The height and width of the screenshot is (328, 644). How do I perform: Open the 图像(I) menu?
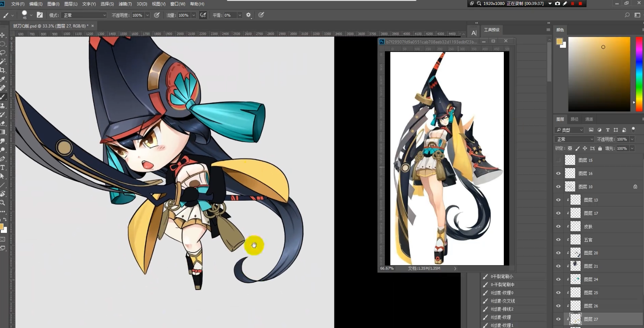coord(53,4)
